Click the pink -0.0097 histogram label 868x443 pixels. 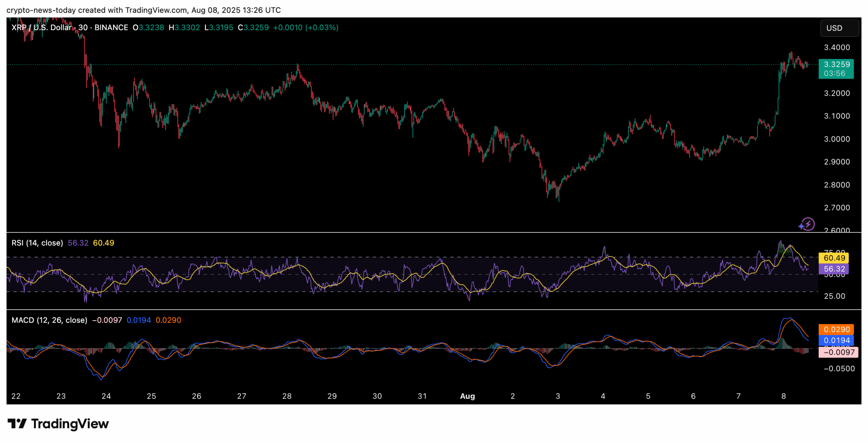(838, 352)
